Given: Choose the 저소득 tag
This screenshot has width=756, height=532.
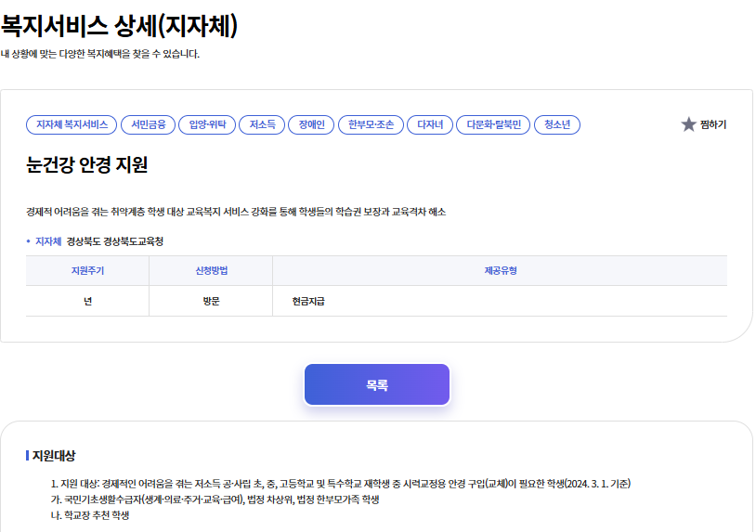Looking at the screenshot, I should click(262, 124).
